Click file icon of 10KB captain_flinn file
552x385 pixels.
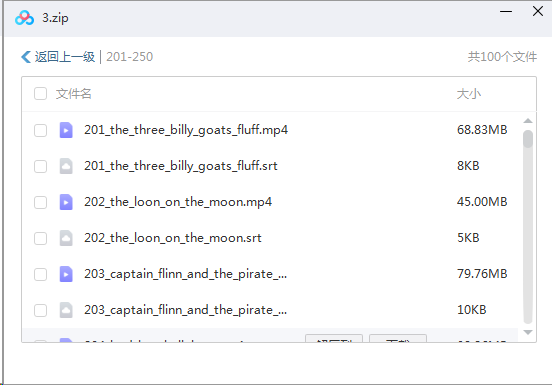click(66, 310)
